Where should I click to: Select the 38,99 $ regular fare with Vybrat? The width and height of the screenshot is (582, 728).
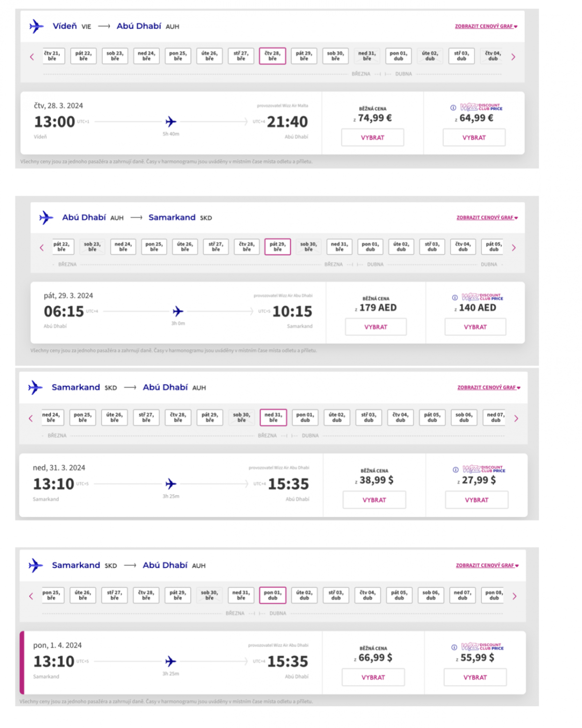[374, 500]
